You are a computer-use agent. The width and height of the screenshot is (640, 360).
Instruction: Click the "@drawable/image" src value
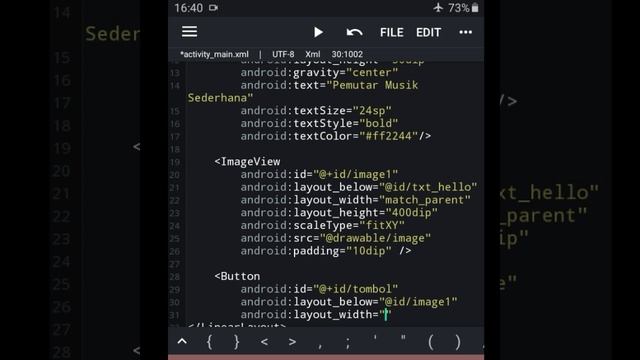tap(375, 238)
